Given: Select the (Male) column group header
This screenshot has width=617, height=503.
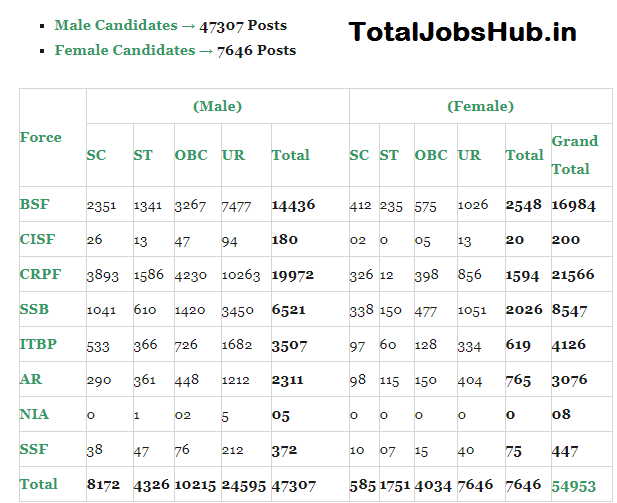Looking at the screenshot, I should point(217,106).
